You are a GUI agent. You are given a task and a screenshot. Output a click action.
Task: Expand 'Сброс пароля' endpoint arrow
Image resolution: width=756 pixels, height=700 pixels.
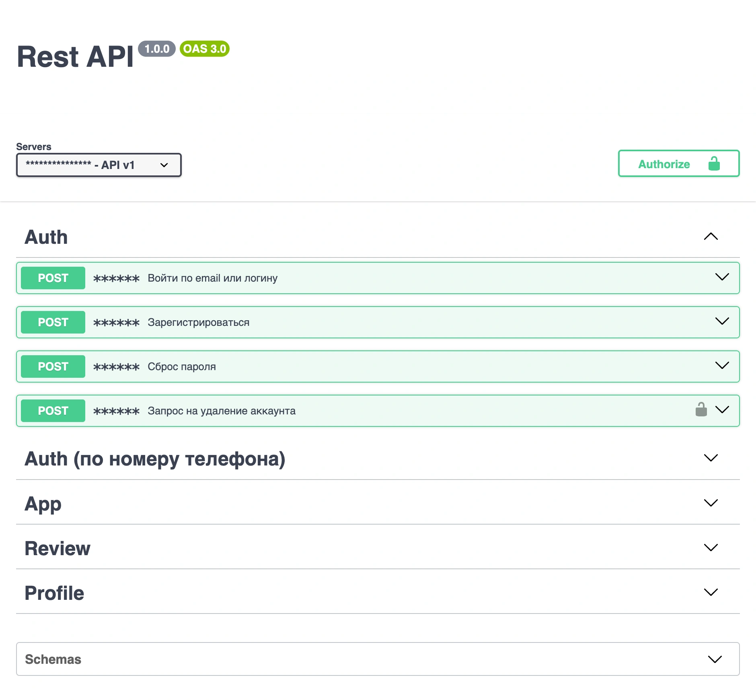(722, 365)
